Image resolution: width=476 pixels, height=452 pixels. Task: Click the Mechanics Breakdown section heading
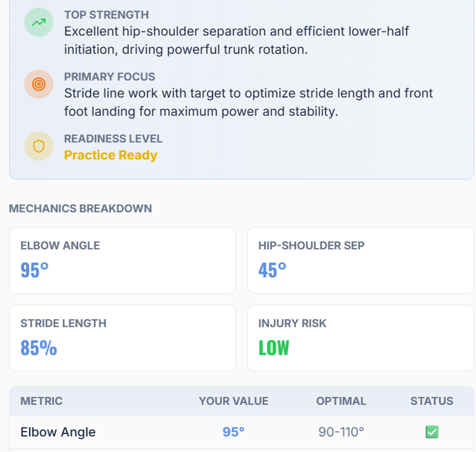81,208
